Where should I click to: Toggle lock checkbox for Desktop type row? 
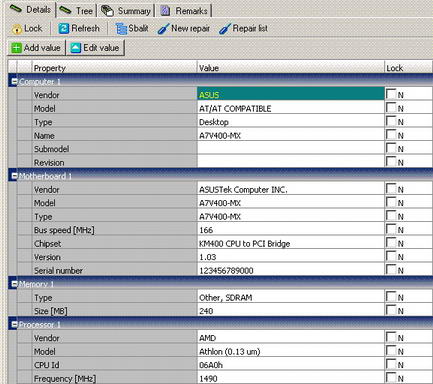click(x=391, y=121)
